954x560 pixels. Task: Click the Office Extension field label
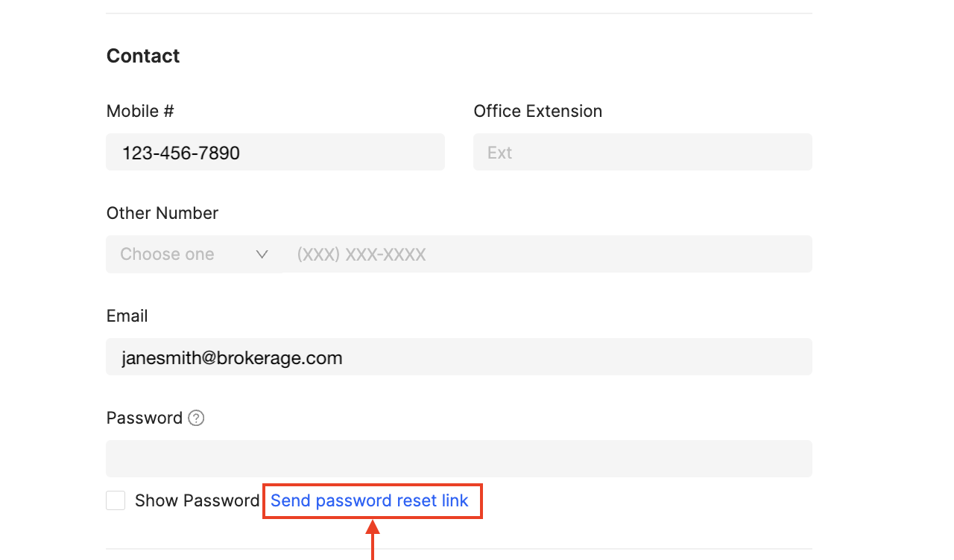538,111
